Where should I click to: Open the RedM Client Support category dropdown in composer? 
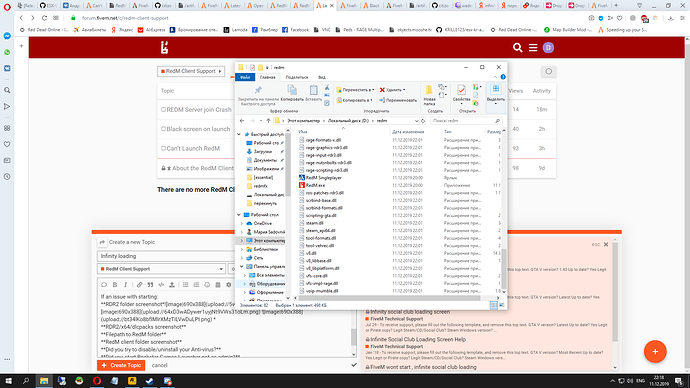(x=161, y=269)
